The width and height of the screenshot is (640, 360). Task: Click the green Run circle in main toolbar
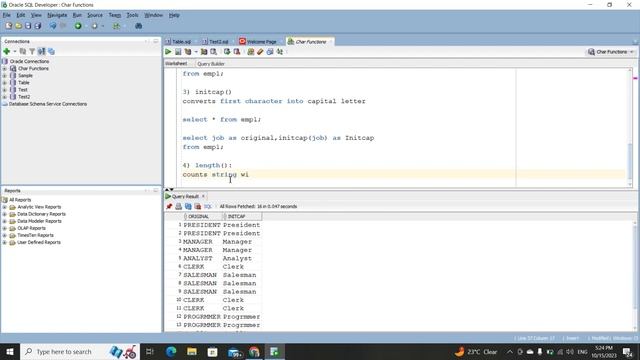(x=78, y=26)
